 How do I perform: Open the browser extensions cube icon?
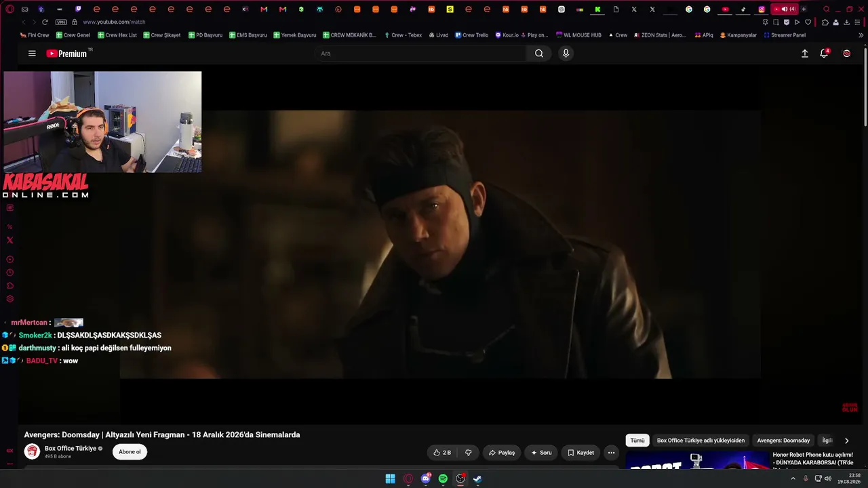pyautogui.click(x=825, y=22)
